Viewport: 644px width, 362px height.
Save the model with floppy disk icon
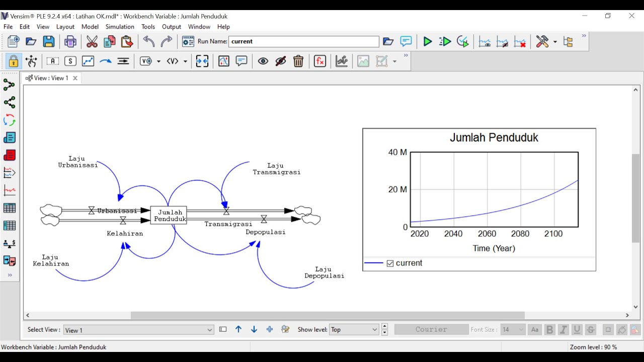click(x=49, y=41)
